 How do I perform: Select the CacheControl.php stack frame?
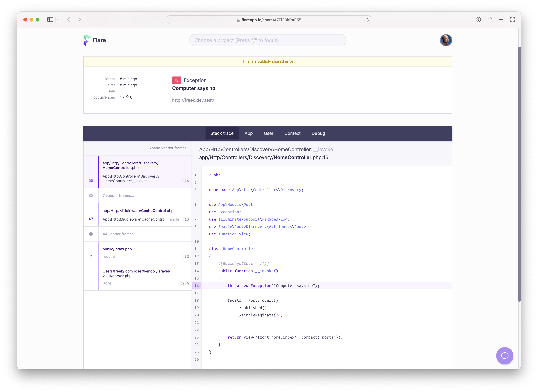(137, 215)
